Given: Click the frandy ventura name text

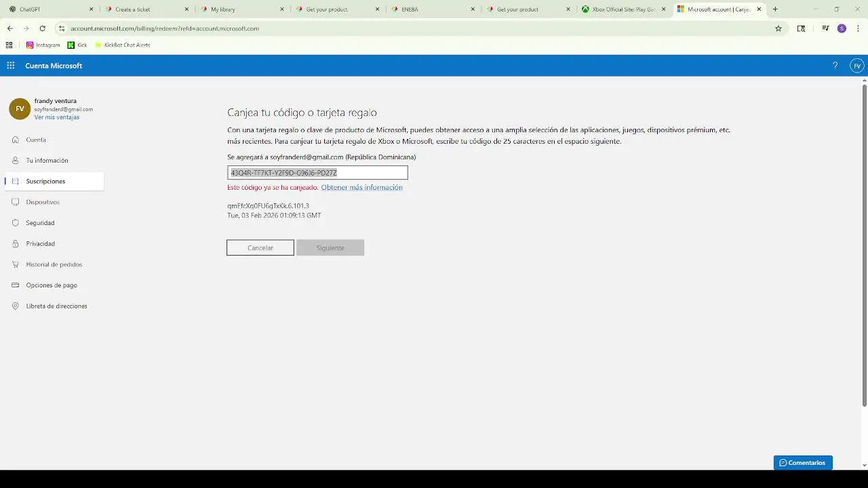Looking at the screenshot, I should click(x=56, y=101).
